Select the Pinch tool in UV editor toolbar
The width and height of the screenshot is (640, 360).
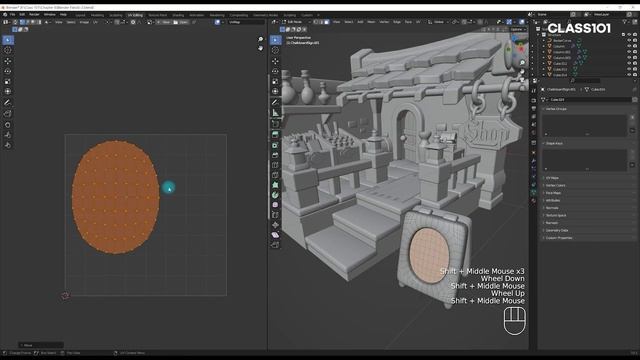(x=8, y=145)
